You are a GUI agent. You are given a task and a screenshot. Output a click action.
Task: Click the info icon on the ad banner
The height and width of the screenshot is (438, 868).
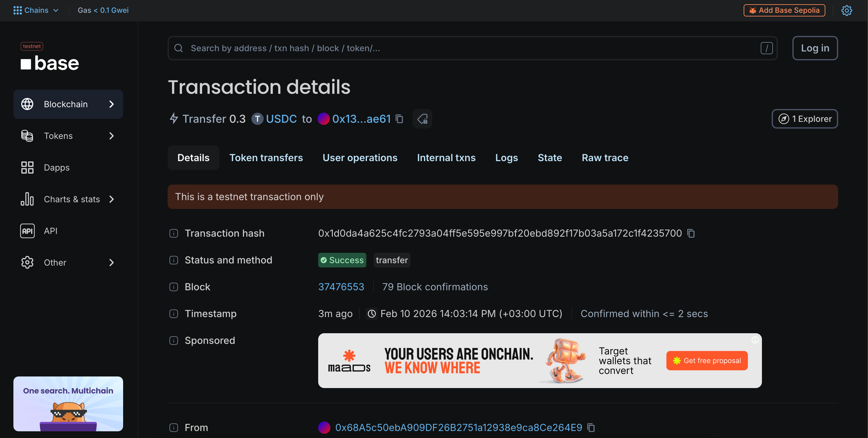pos(755,340)
